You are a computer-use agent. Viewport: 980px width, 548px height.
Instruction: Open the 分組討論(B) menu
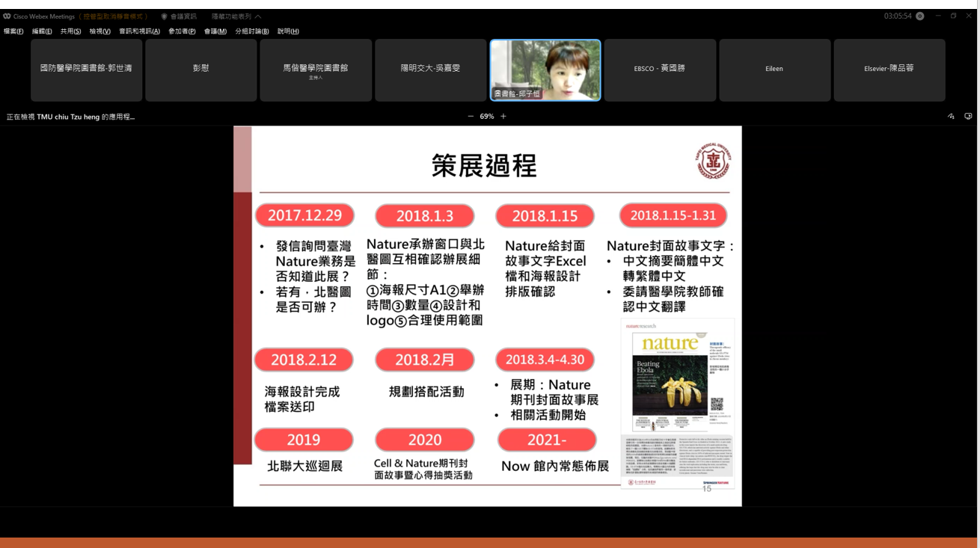click(x=252, y=31)
